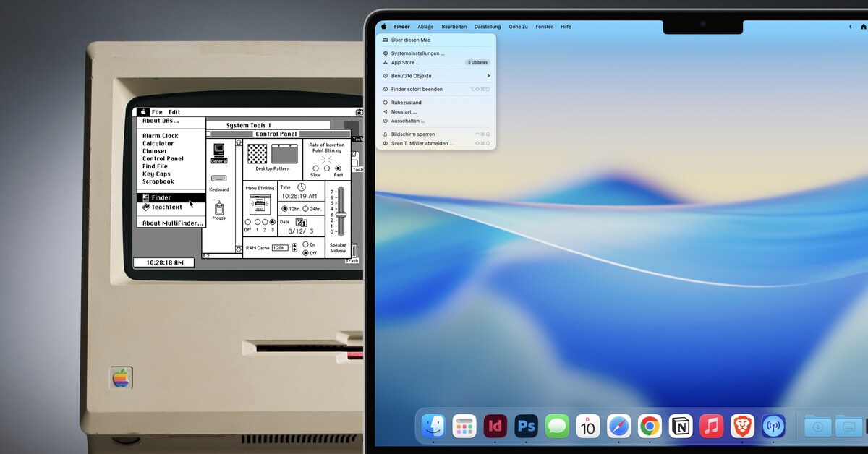Set Menu Blinking to 3
This screenshot has height=454, width=868.
coord(273,223)
